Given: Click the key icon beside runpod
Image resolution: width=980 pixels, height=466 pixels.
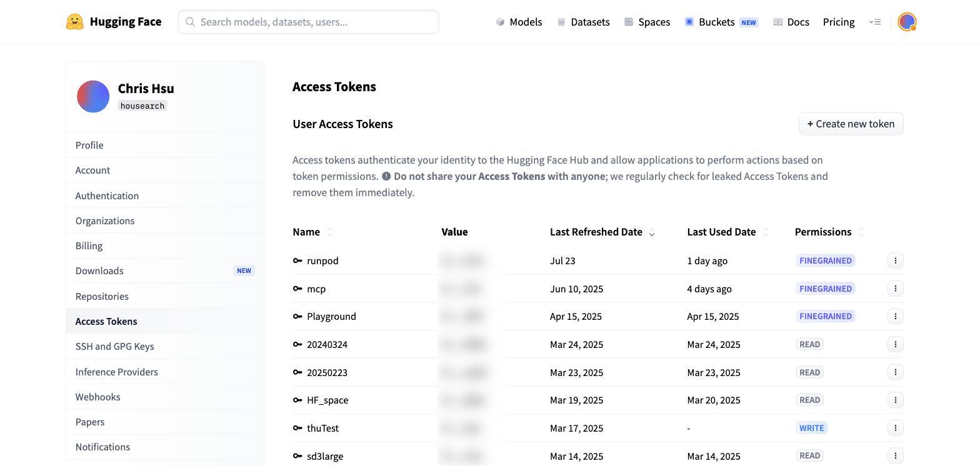Looking at the screenshot, I should tap(297, 260).
